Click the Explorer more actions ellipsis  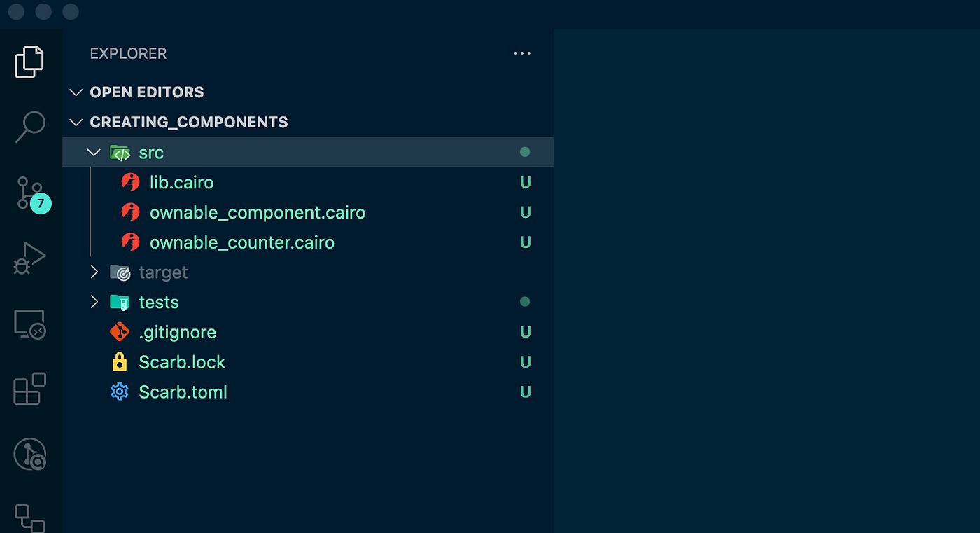coord(522,53)
